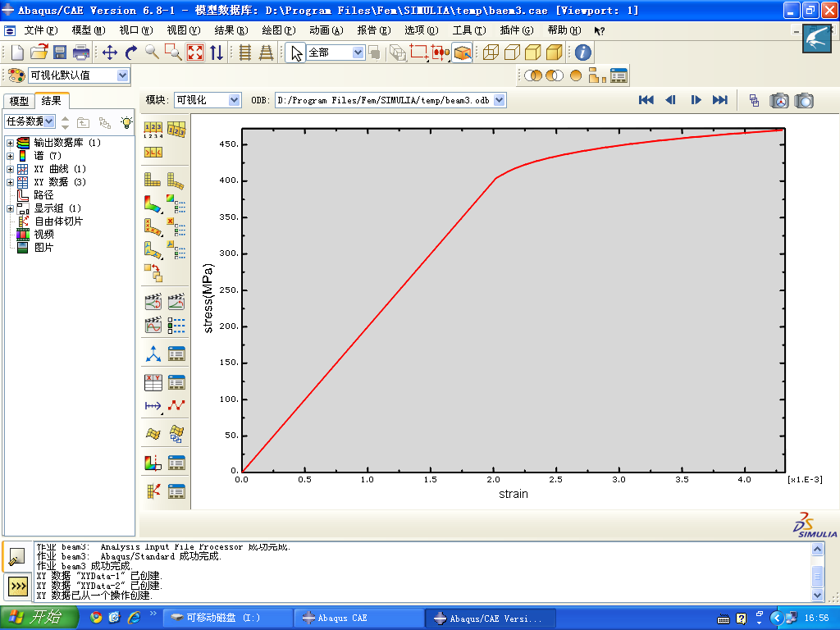Expand the XY 数据 tree node
Screen dimensions: 840x630
10,182
